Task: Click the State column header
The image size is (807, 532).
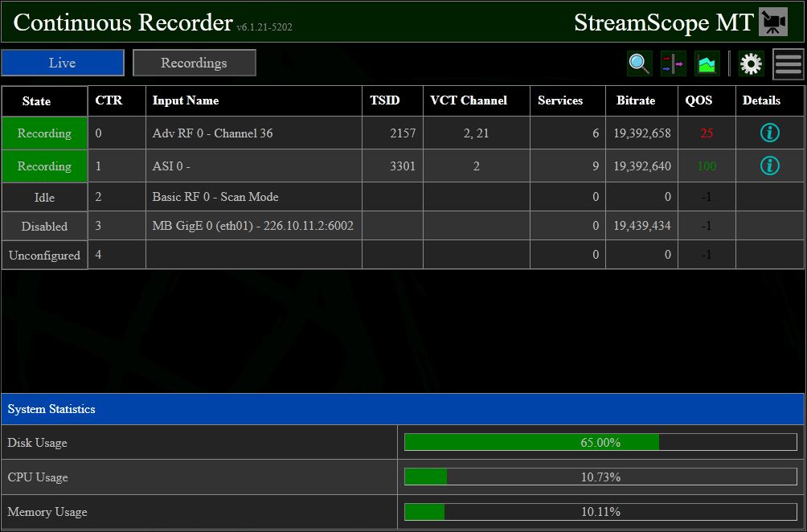Action: 45,100
